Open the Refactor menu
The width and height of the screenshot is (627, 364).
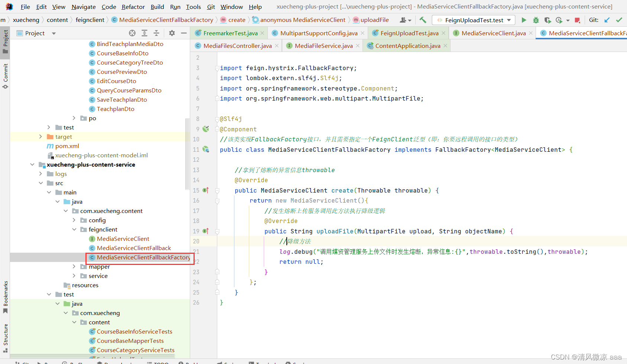[133, 7]
